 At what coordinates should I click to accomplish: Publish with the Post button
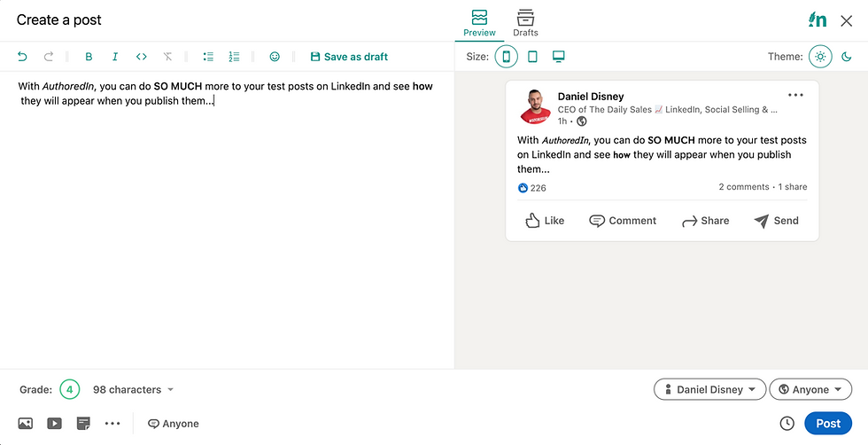[828, 424]
